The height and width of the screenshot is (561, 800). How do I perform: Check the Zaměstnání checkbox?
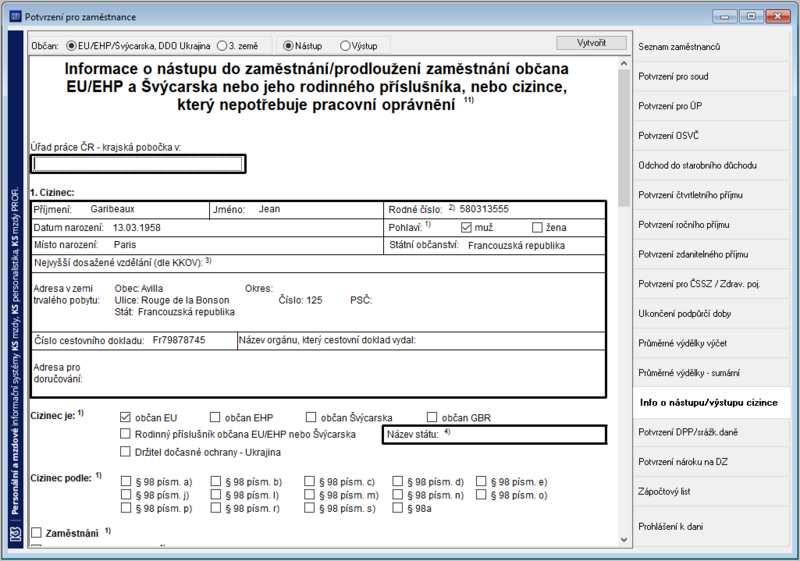coord(36,533)
